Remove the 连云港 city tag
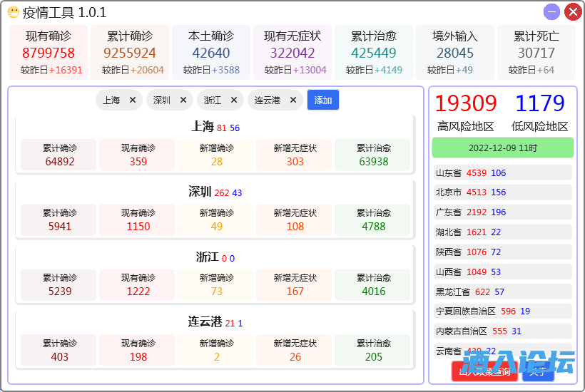This screenshot has width=585, height=392. pyautogui.click(x=293, y=100)
